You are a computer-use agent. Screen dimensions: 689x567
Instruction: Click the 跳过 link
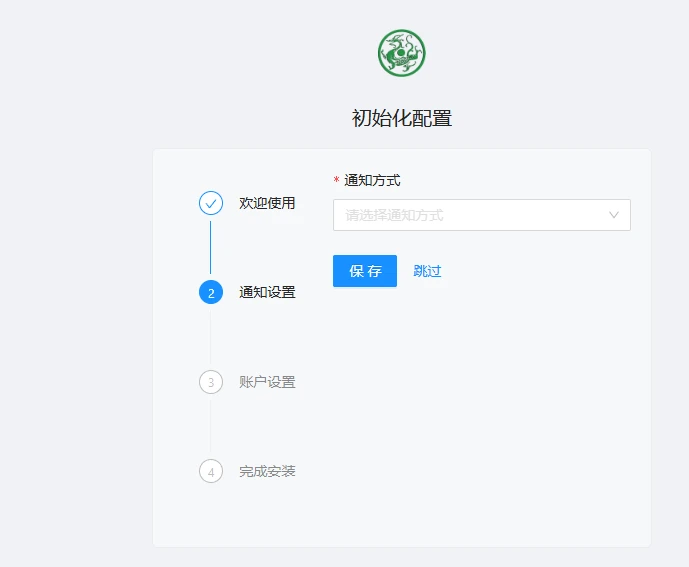tap(427, 271)
